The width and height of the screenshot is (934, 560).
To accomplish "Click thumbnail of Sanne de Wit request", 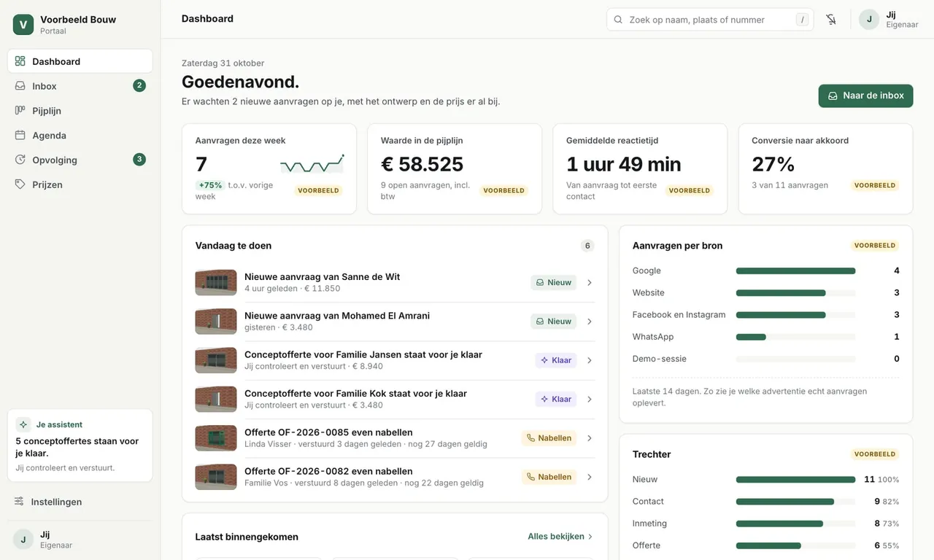I will [x=216, y=282].
